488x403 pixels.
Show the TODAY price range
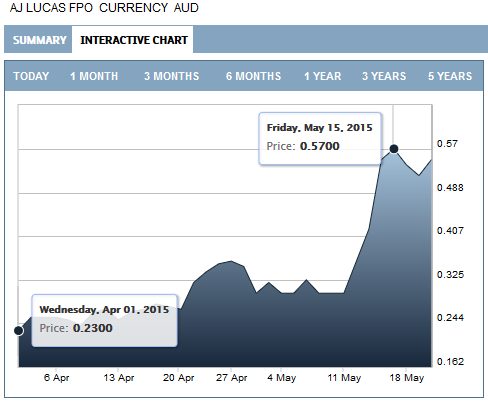pos(31,76)
